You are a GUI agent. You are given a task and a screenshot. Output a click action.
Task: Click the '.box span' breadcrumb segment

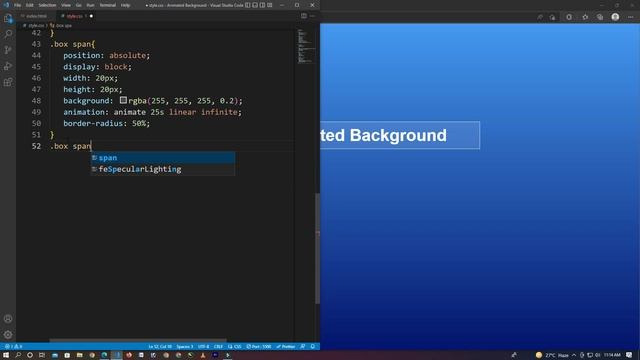pyautogui.click(x=61, y=25)
